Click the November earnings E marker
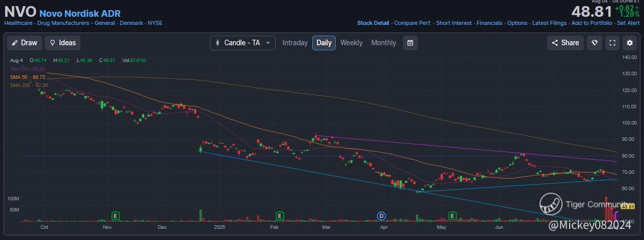Screen dimensions: 644x240 pyautogui.click(x=116, y=216)
